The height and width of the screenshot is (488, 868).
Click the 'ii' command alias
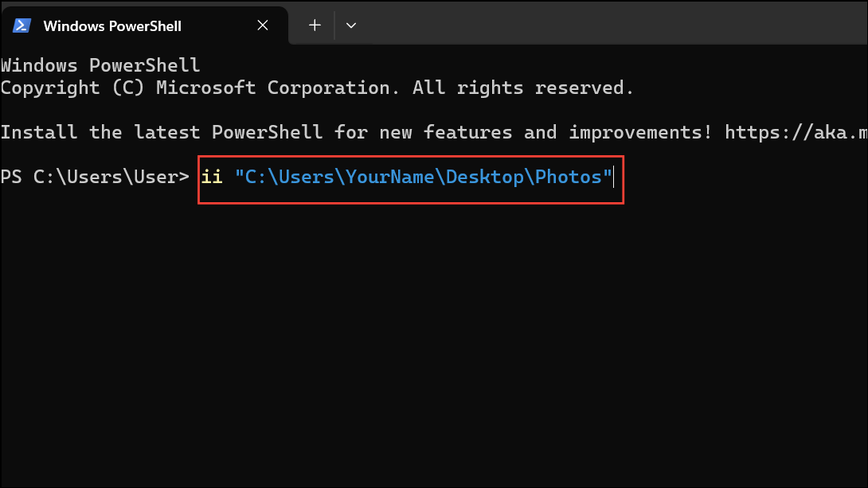(x=212, y=177)
